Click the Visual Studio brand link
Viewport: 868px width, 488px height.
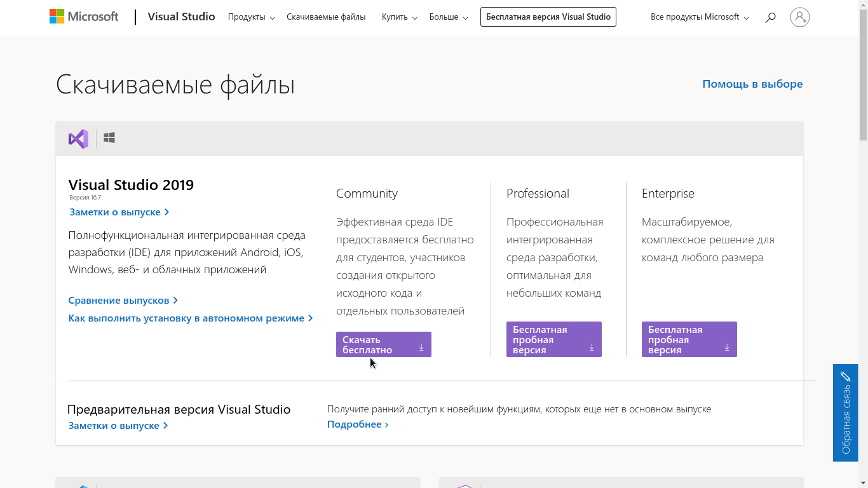(x=181, y=17)
